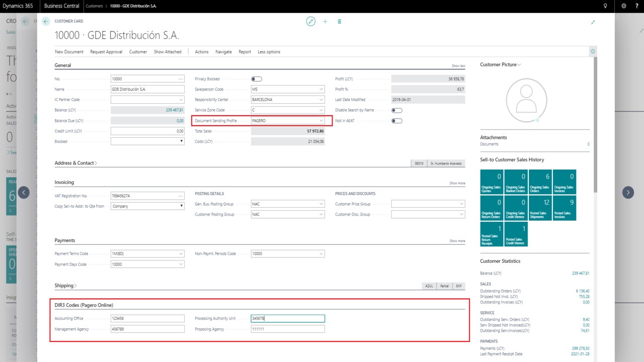The image size is (644, 362).
Task: Toggle the Not in AEAT switch
Action: 396,121
